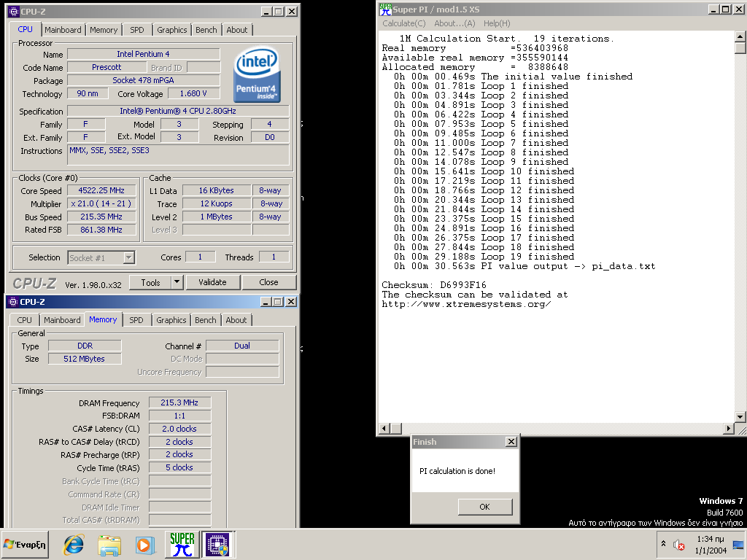Open the Windows Explorer folder taskbar icon

(x=109, y=545)
